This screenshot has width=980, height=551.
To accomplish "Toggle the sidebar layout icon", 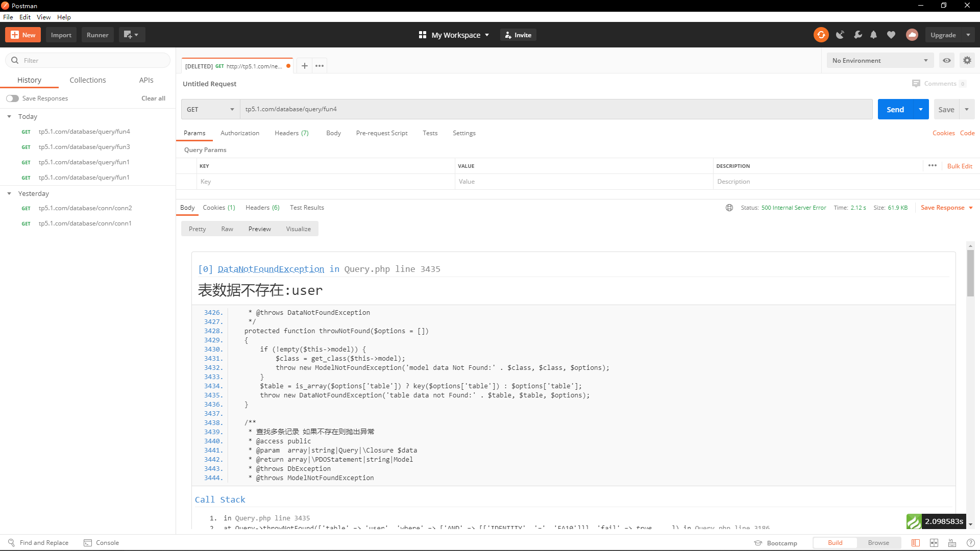I will point(916,543).
